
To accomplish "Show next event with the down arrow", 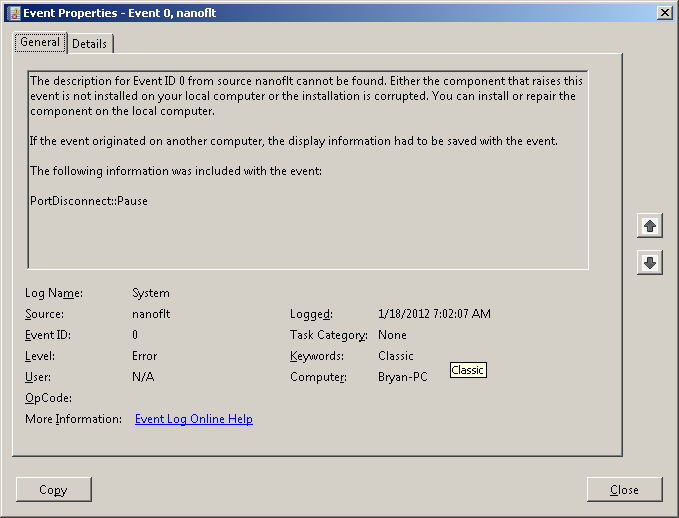I will (650, 263).
